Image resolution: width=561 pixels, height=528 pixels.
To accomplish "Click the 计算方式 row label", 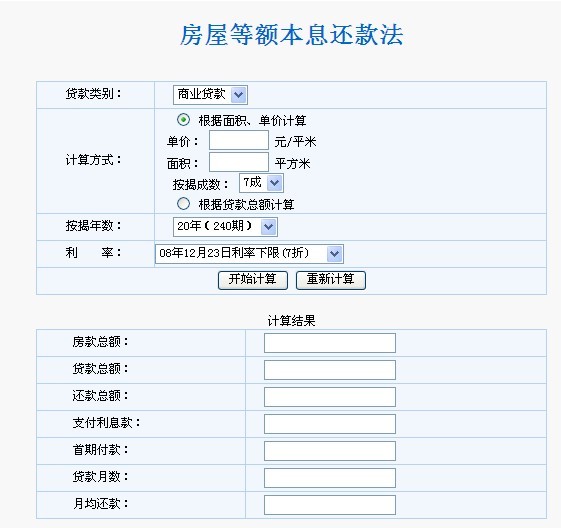I will 93,160.
